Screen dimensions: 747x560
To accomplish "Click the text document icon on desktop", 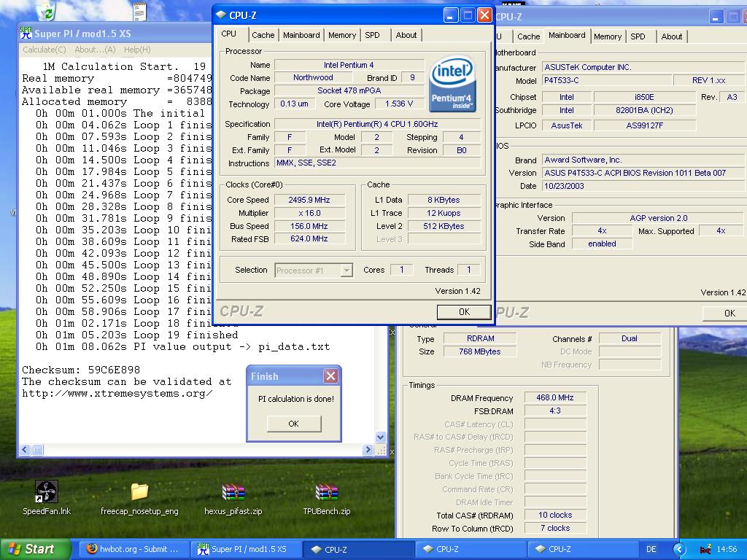I will [139, 12].
